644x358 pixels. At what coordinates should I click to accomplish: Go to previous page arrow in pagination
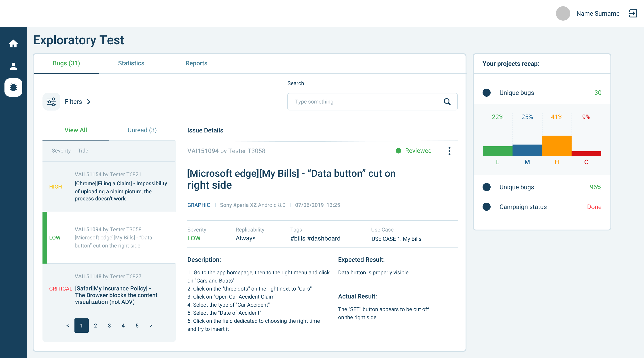(68, 326)
